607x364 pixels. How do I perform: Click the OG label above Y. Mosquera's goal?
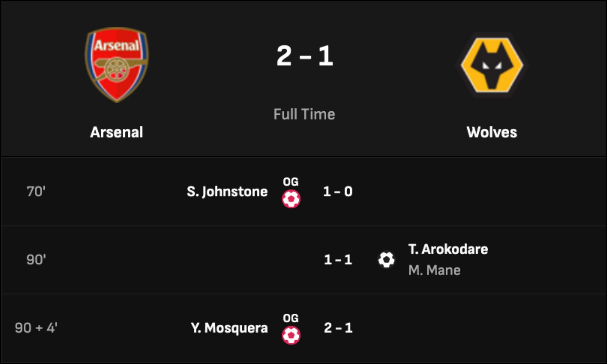pyautogui.click(x=291, y=318)
